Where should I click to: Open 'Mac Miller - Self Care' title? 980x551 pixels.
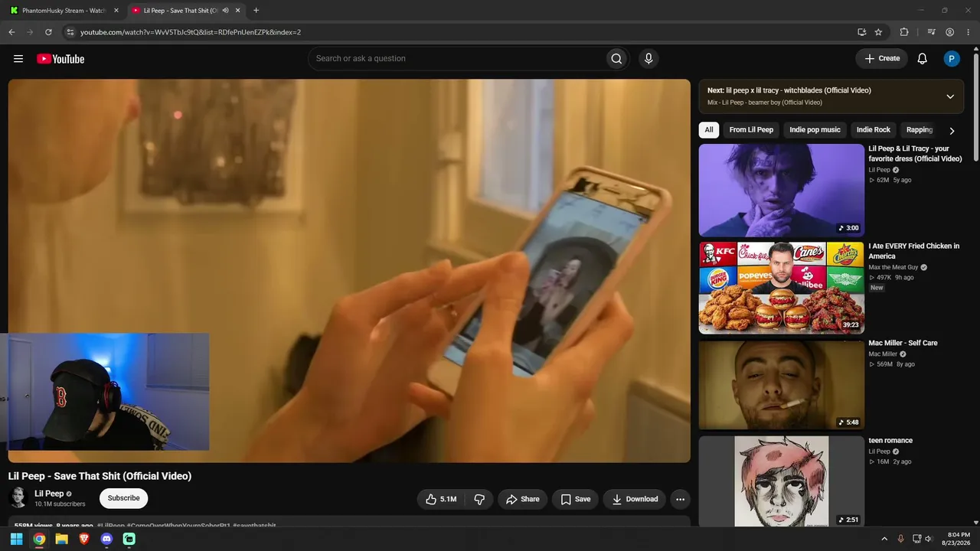(x=903, y=343)
